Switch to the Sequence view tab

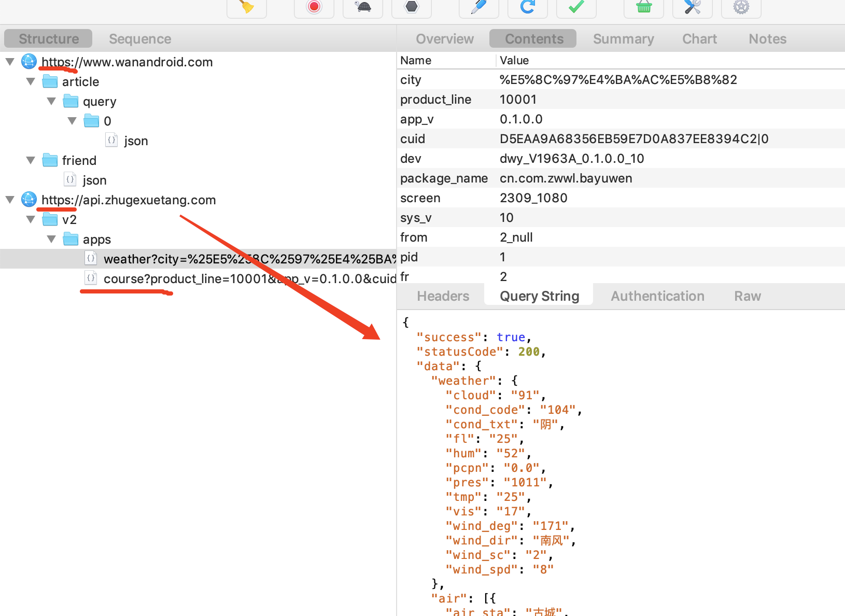[x=140, y=39]
